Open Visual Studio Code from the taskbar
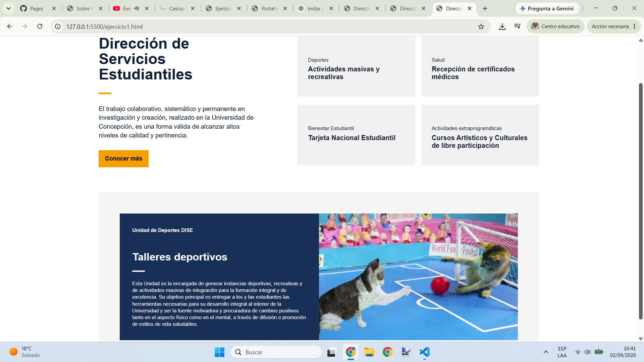Image resolution: width=644 pixels, height=362 pixels. coord(424,352)
